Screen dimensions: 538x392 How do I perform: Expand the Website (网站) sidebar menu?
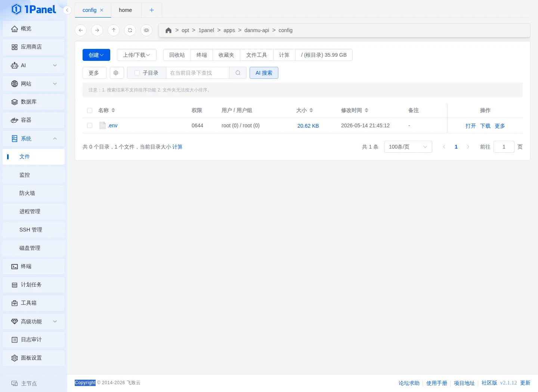[34, 84]
